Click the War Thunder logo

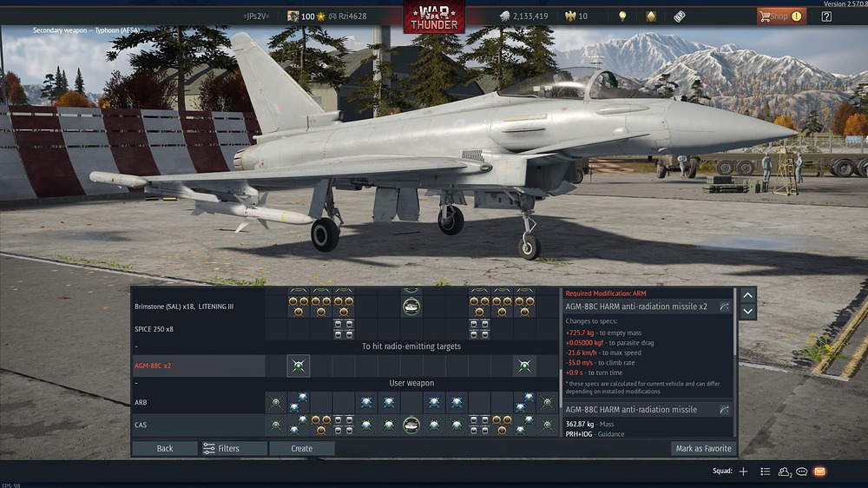click(x=434, y=16)
